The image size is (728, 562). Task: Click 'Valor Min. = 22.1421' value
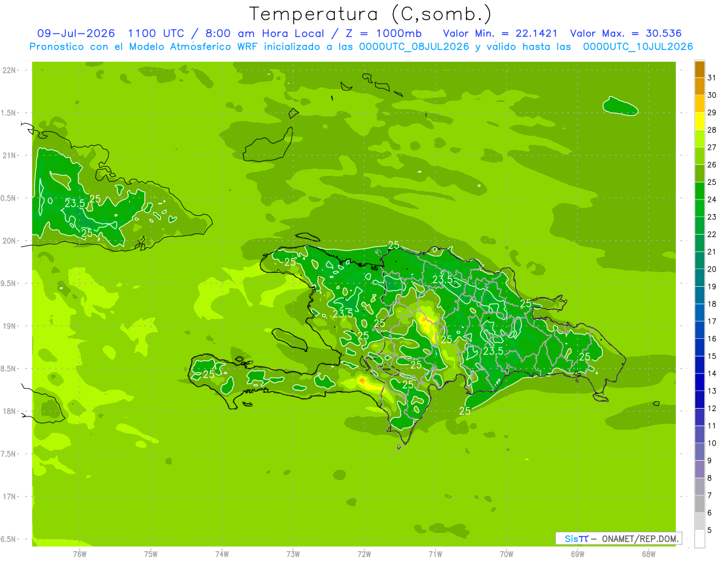pos(500,33)
